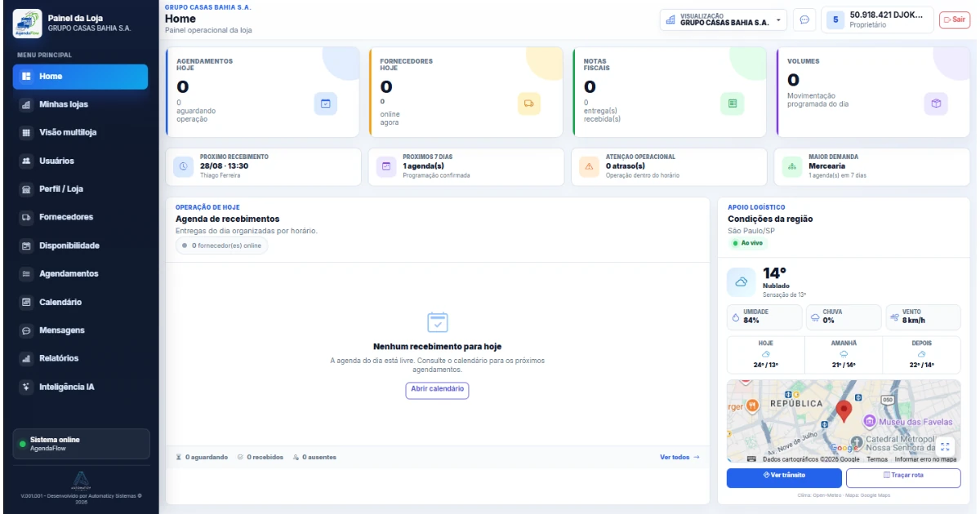Click the Ao vivo status badge
Screen dimensions: 980x514
(x=748, y=243)
